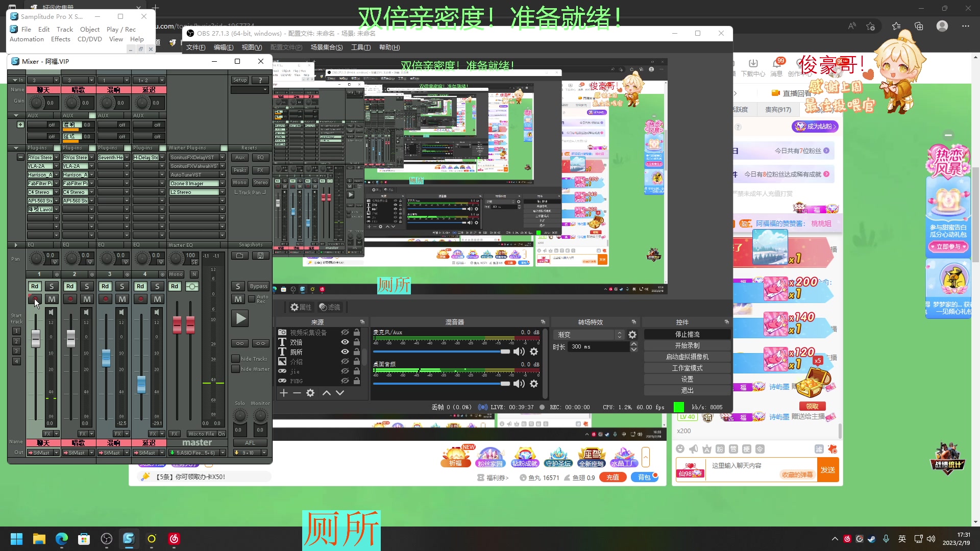Enable the Auto Rec checkbox in mixer
980x551 pixels.
point(252,299)
